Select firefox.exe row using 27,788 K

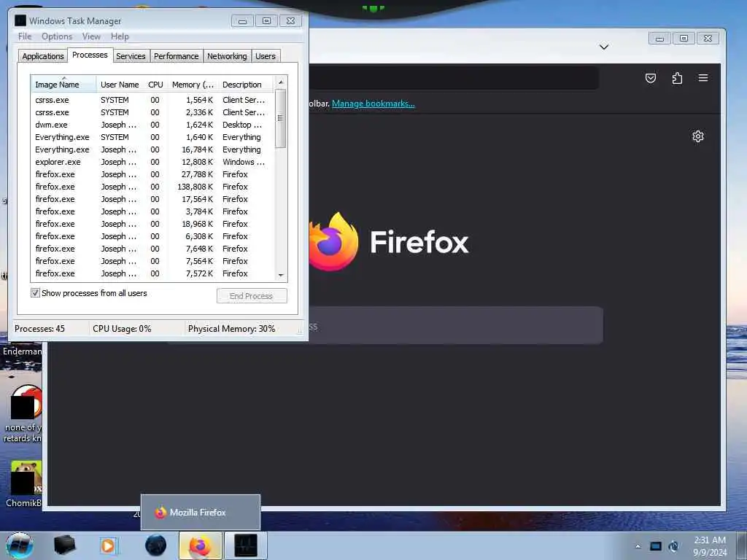[152, 174]
